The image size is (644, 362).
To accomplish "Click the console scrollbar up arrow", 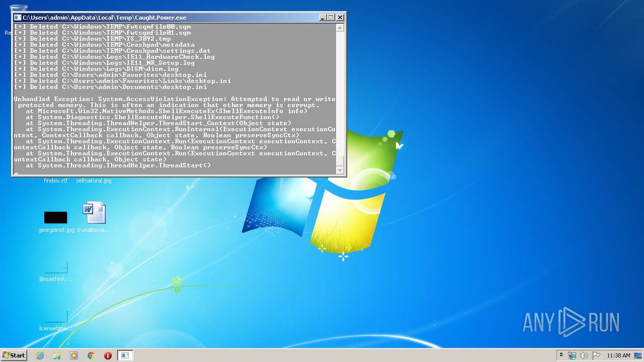I will coord(340,28).
